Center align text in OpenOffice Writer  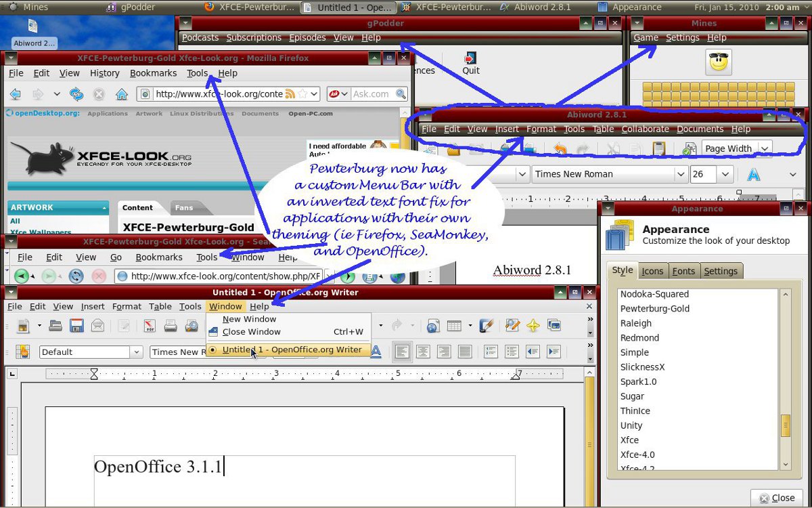point(423,352)
